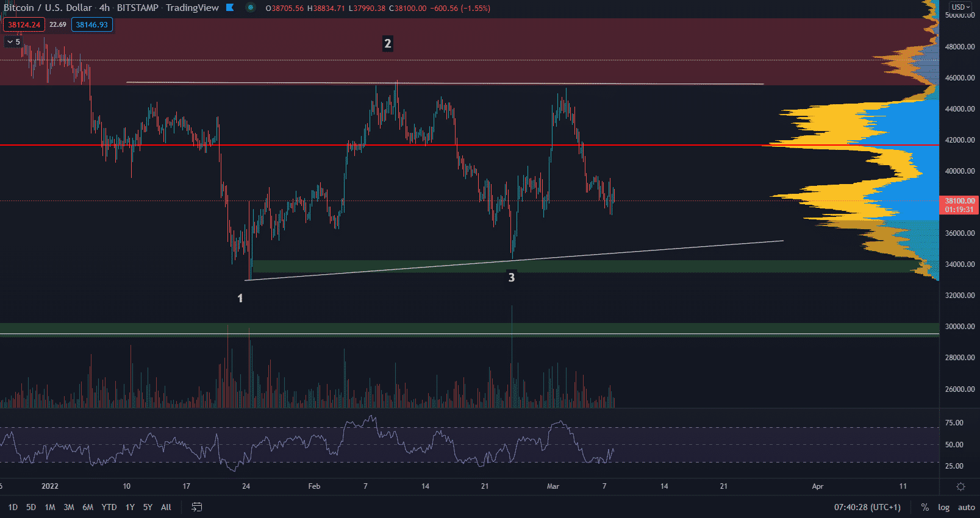The width and height of the screenshot is (980, 518).
Task: Open chart settings gear icon
Action: pyautogui.click(x=960, y=486)
